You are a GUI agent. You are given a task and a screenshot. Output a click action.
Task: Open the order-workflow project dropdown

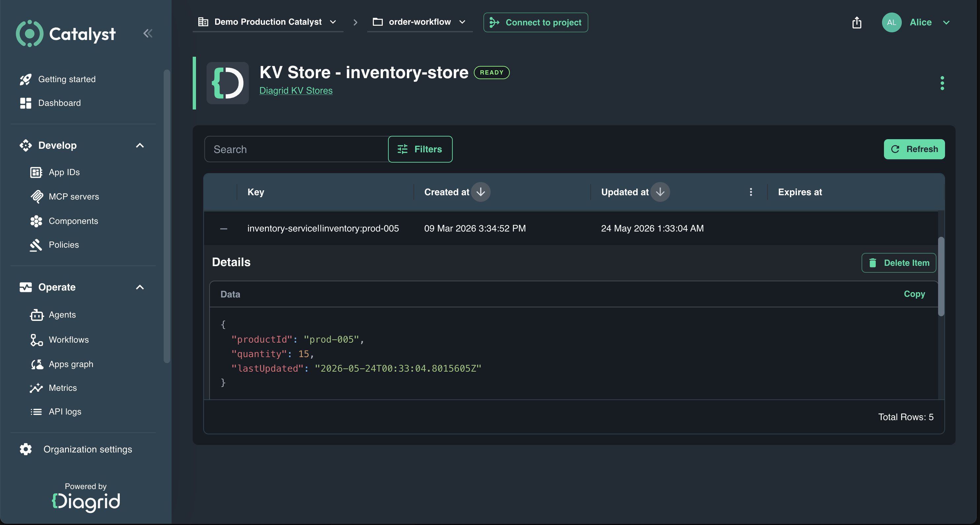[x=420, y=22]
